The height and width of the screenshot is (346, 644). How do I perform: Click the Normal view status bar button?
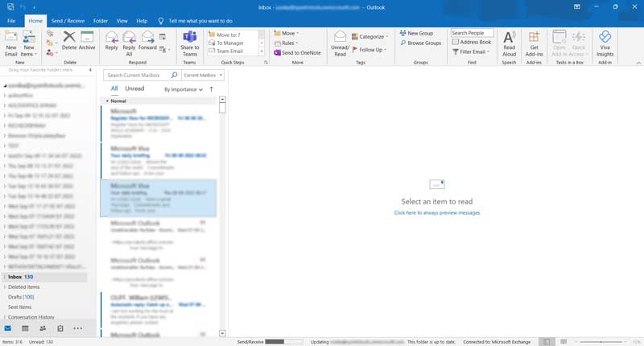pyautogui.click(x=547, y=341)
